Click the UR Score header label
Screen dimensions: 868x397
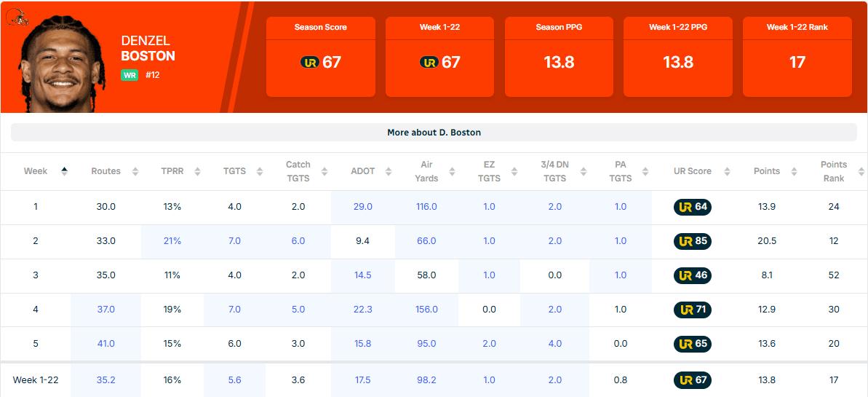(693, 171)
